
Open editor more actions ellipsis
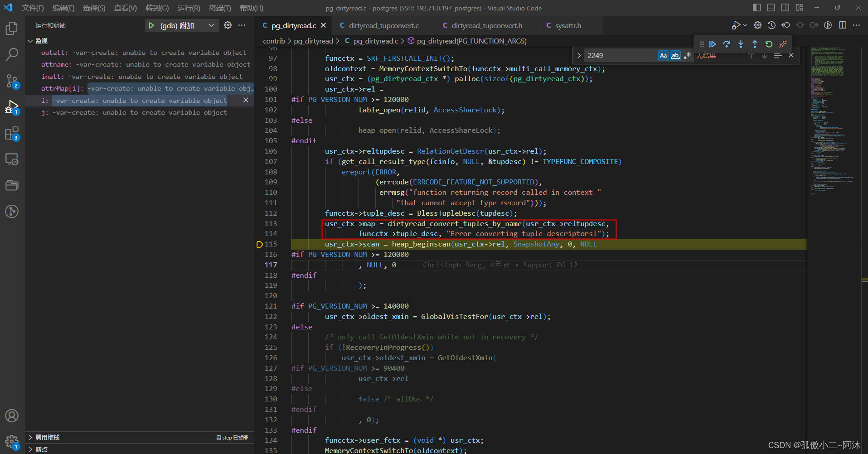(856, 25)
